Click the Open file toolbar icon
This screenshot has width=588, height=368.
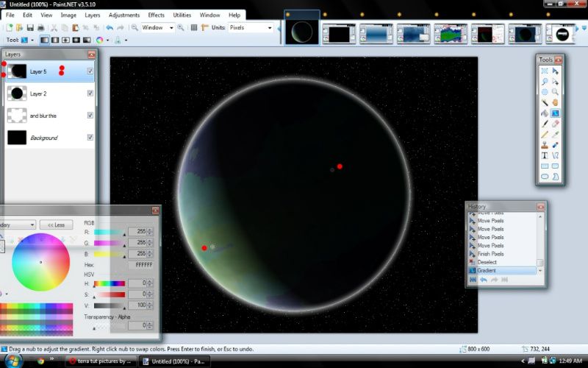[x=20, y=28]
